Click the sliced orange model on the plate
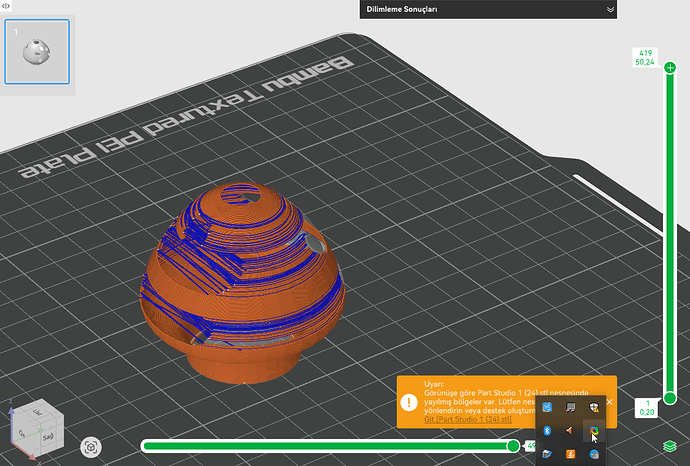 click(x=242, y=282)
